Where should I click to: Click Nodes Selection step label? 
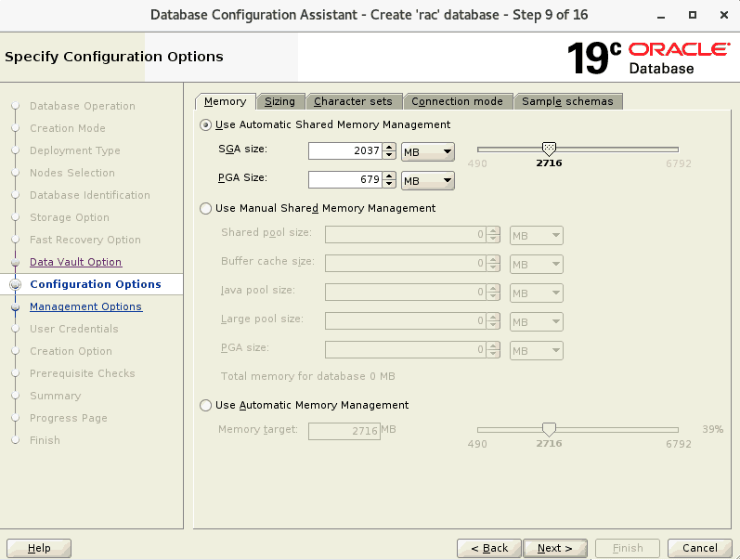point(72,173)
